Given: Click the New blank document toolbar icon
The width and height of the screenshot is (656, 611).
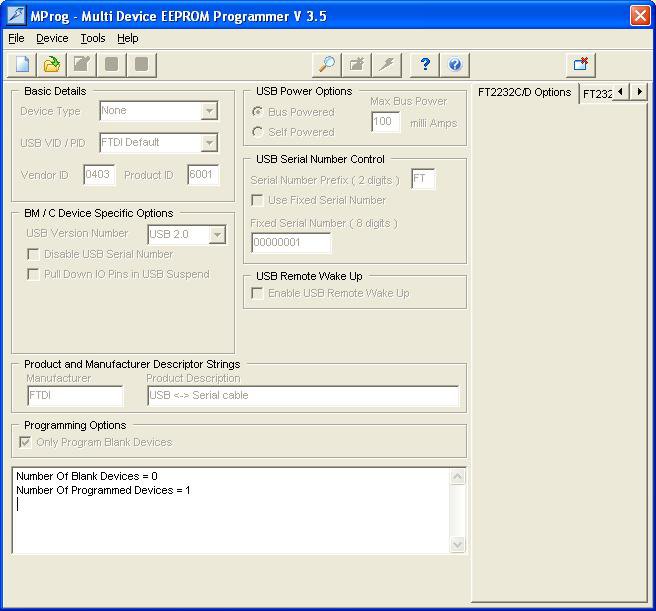Looking at the screenshot, I should pos(22,65).
